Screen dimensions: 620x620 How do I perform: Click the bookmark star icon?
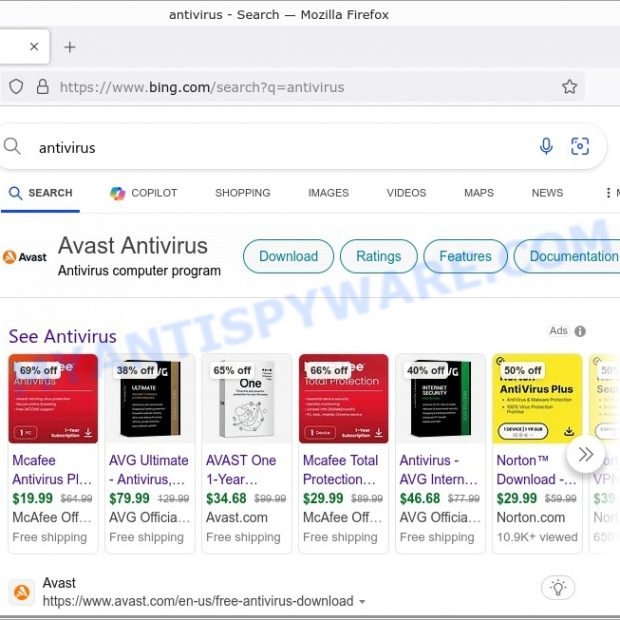[569, 87]
